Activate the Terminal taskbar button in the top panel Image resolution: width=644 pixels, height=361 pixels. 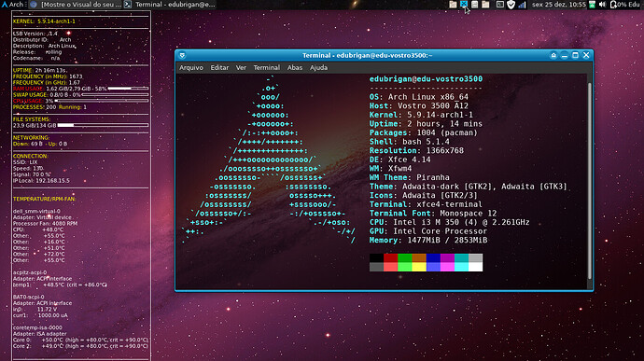(x=170, y=5)
